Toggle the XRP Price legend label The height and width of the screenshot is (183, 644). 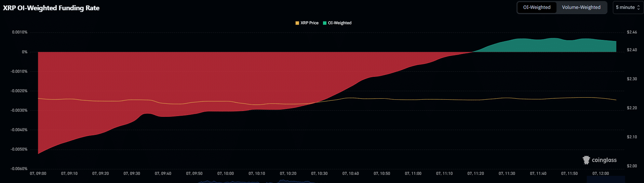click(x=309, y=23)
